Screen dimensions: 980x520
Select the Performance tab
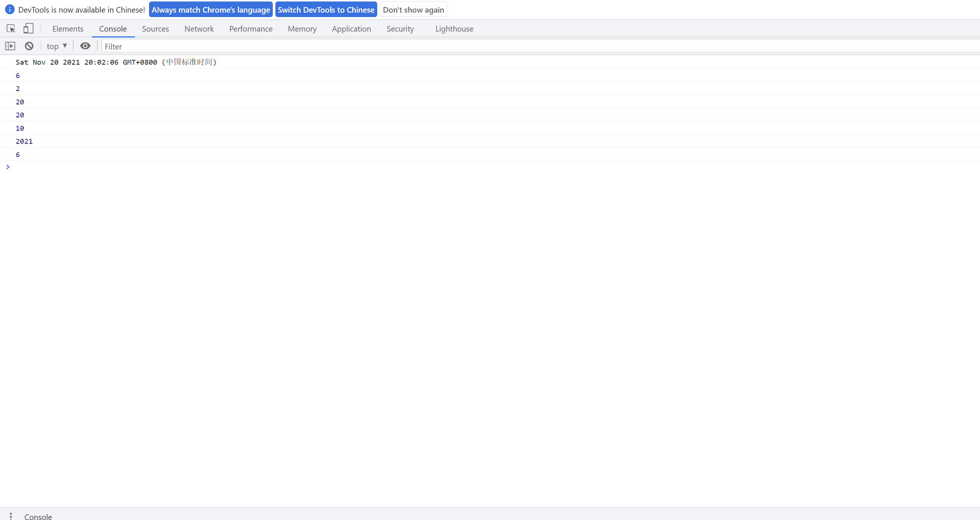(x=251, y=29)
